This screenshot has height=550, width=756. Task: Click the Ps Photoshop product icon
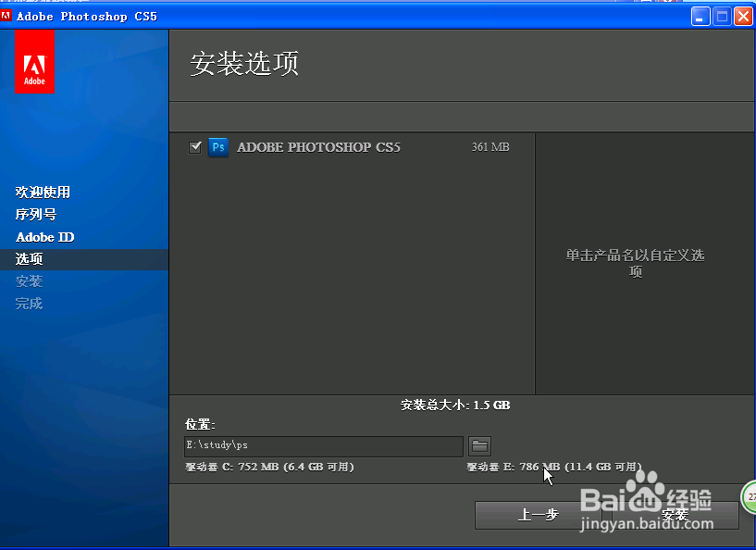pyautogui.click(x=218, y=147)
